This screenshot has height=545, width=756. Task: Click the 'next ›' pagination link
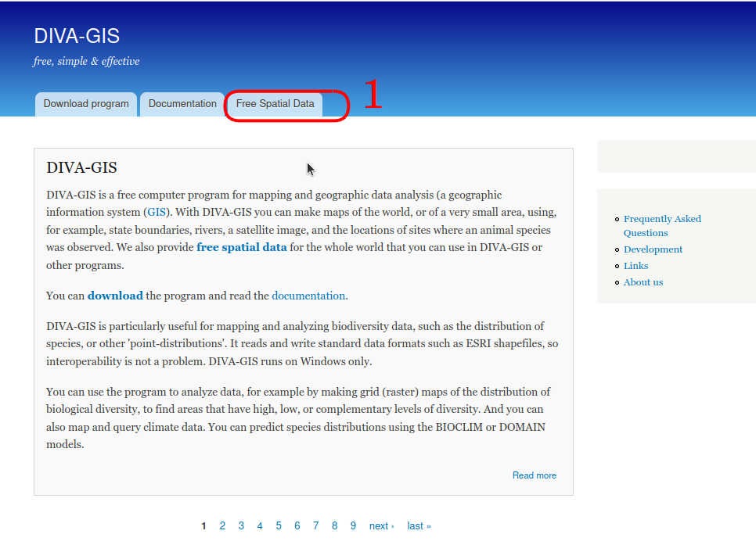click(x=381, y=525)
